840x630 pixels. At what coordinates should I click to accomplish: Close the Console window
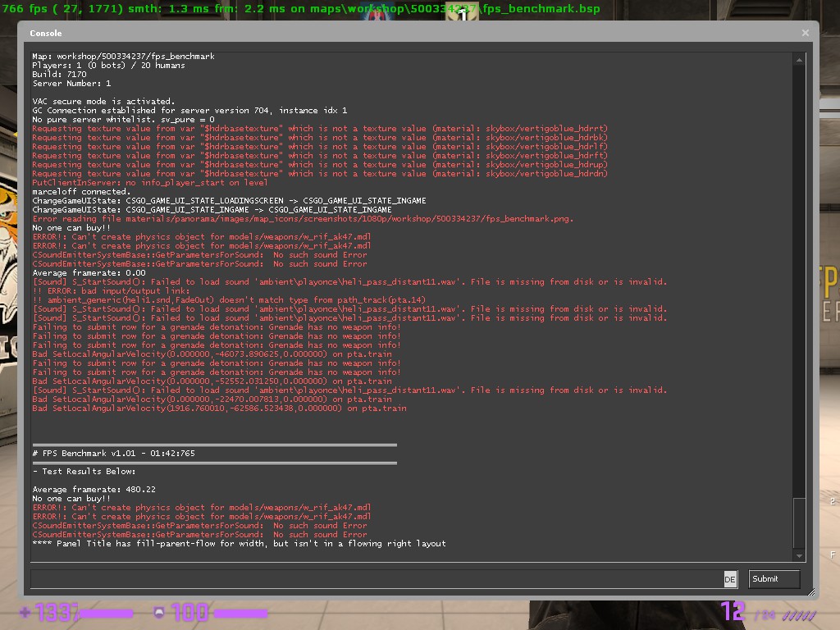(x=806, y=33)
